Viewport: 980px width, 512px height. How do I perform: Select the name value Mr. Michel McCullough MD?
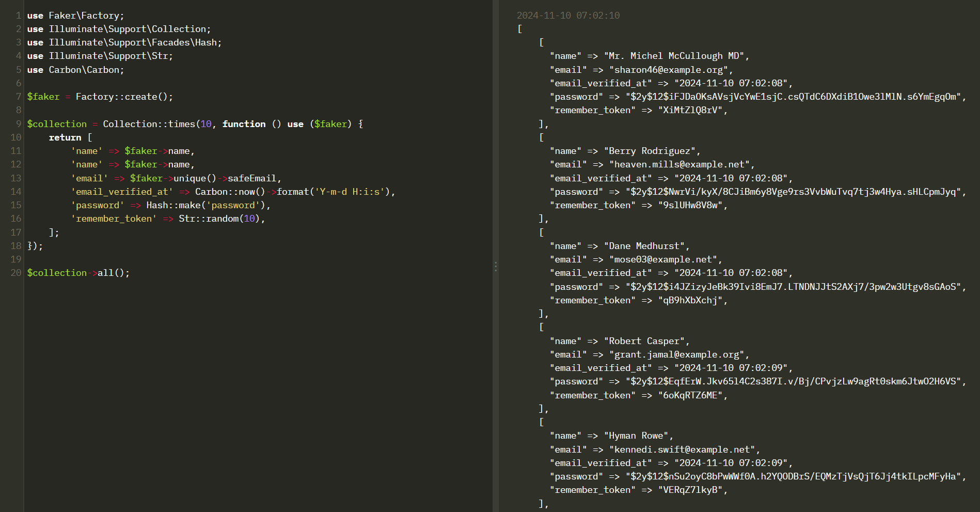[674, 56]
